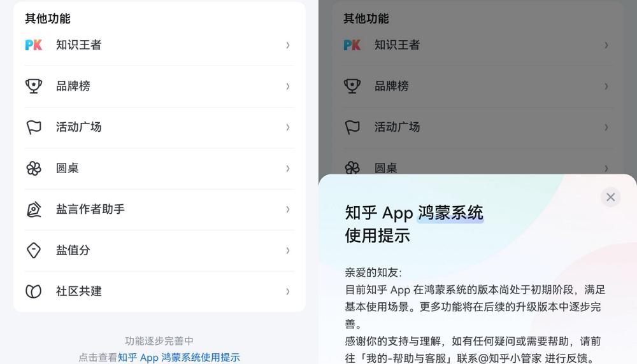Click the trophy icon beside 品牌榜 in left panel

(34, 86)
